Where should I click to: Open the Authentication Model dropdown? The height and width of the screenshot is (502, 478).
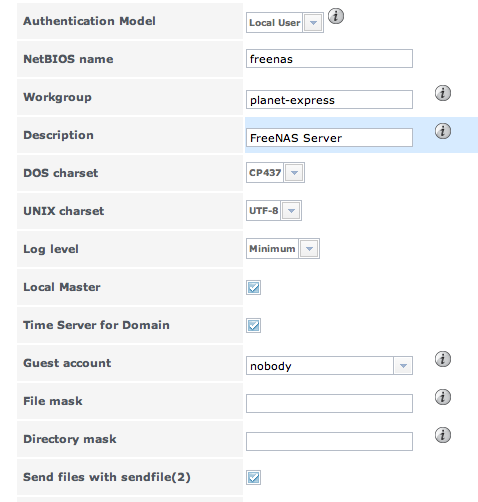285,23
